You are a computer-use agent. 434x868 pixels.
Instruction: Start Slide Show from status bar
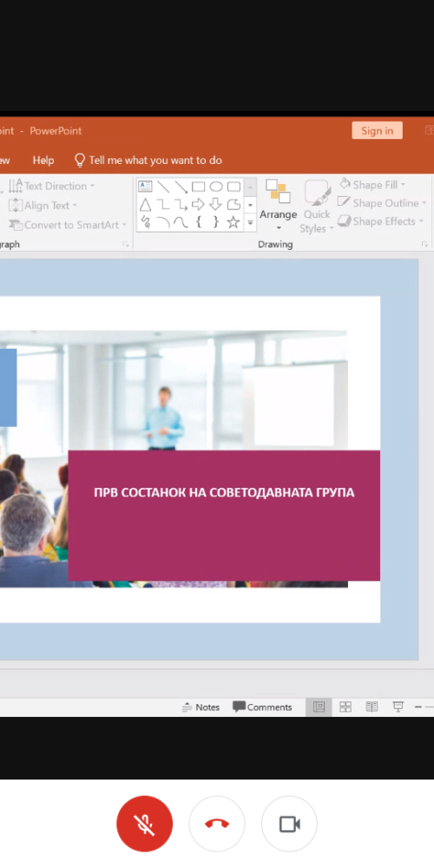pos(398,707)
